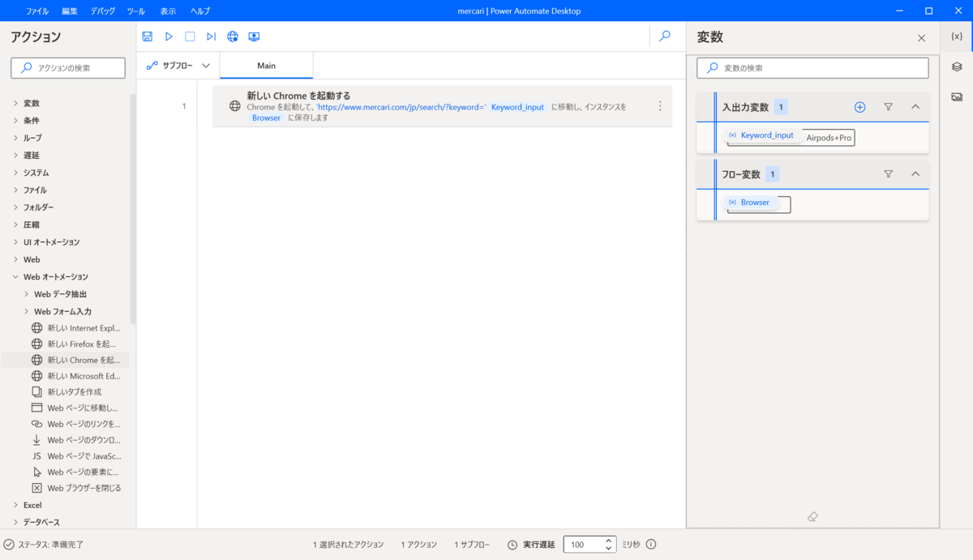This screenshot has width=973, height=560.
Task: Open the desktop recorder monitor icon
Action: pos(254,36)
